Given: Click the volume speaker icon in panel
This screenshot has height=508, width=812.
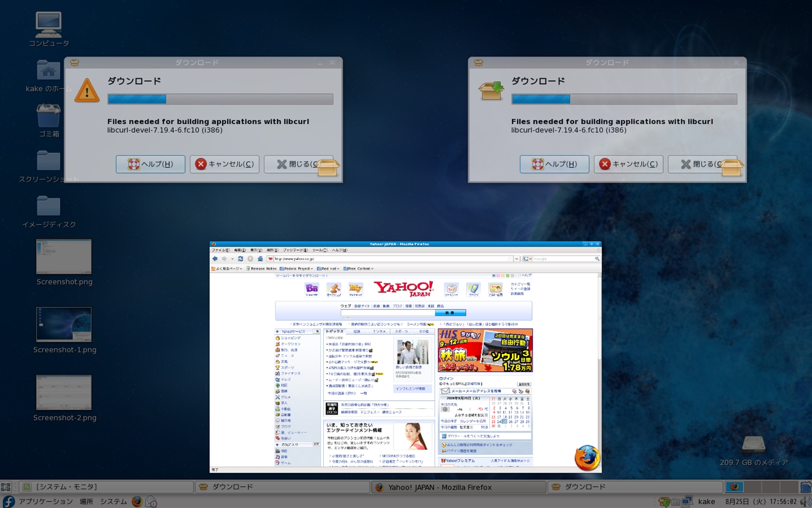Looking at the screenshot, I should pyautogui.click(x=805, y=501).
